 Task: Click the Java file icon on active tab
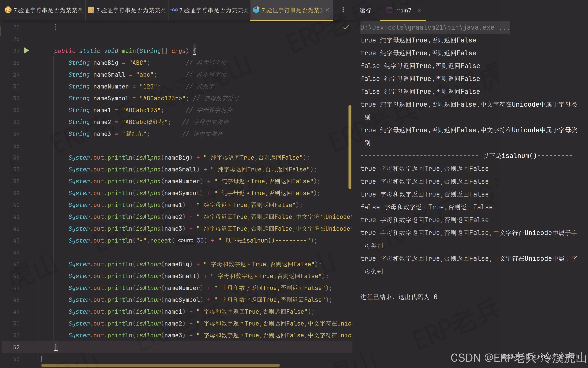pyautogui.click(x=256, y=10)
